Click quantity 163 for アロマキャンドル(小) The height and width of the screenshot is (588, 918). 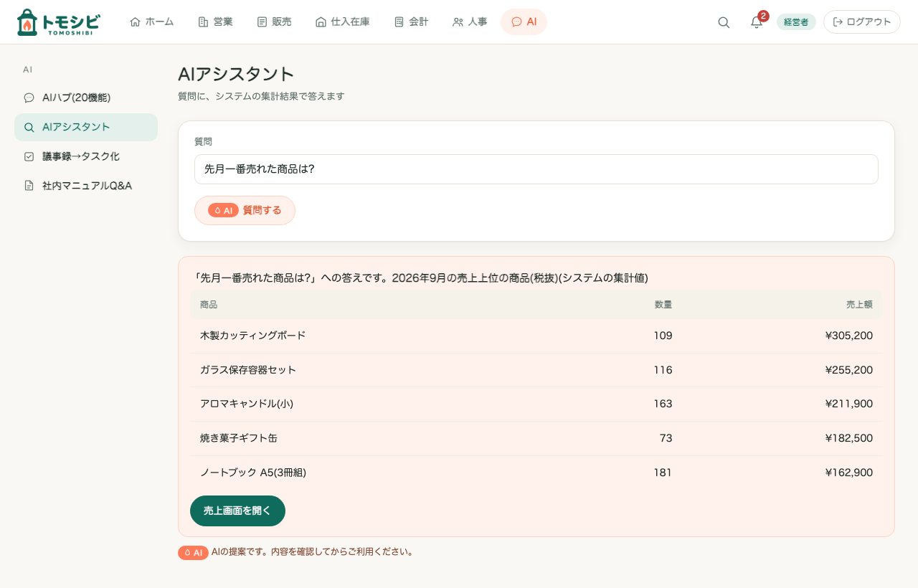click(x=663, y=404)
